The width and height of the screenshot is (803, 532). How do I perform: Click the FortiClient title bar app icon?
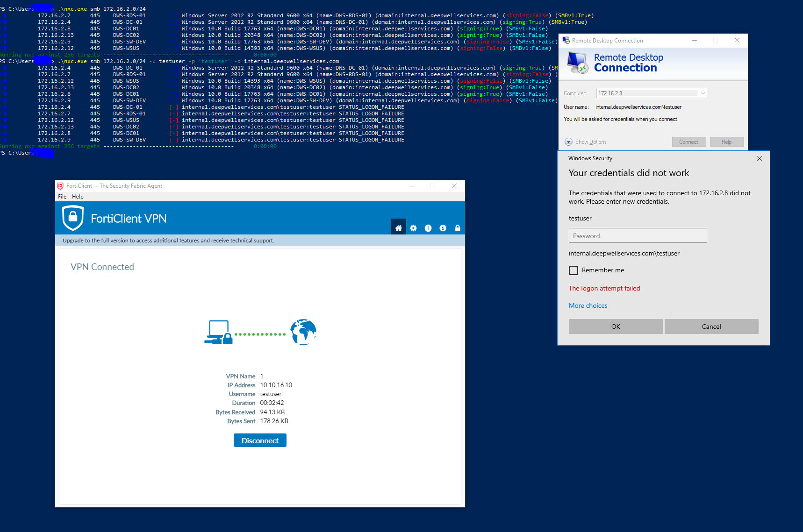pyautogui.click(x=60, y=186)
